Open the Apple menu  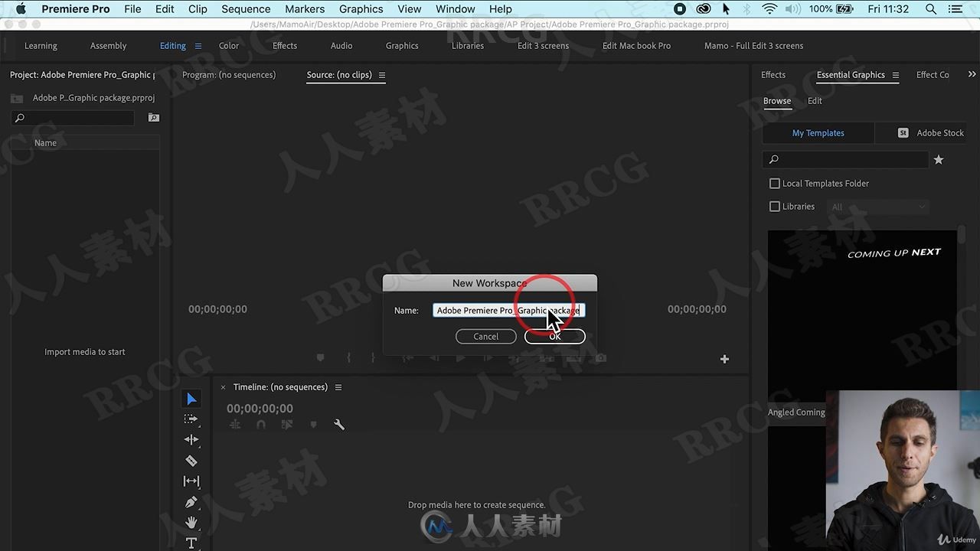(x=21, y=9)
